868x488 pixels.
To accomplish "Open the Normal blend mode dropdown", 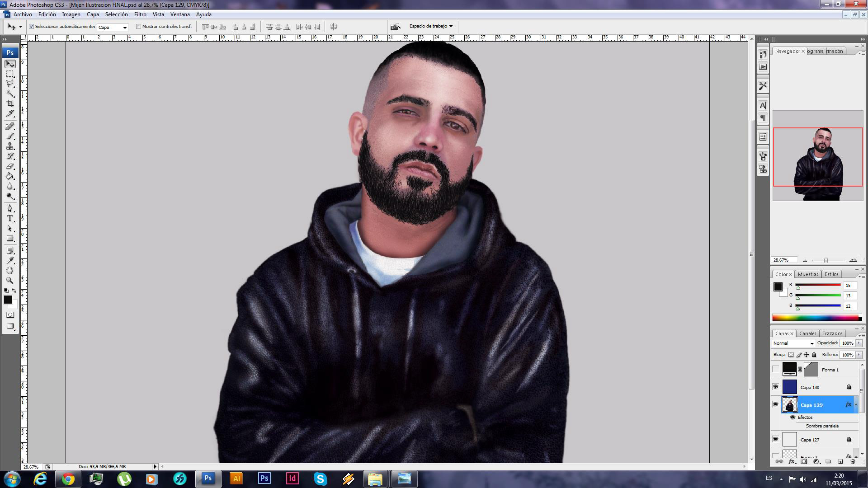I will [793, 343].
